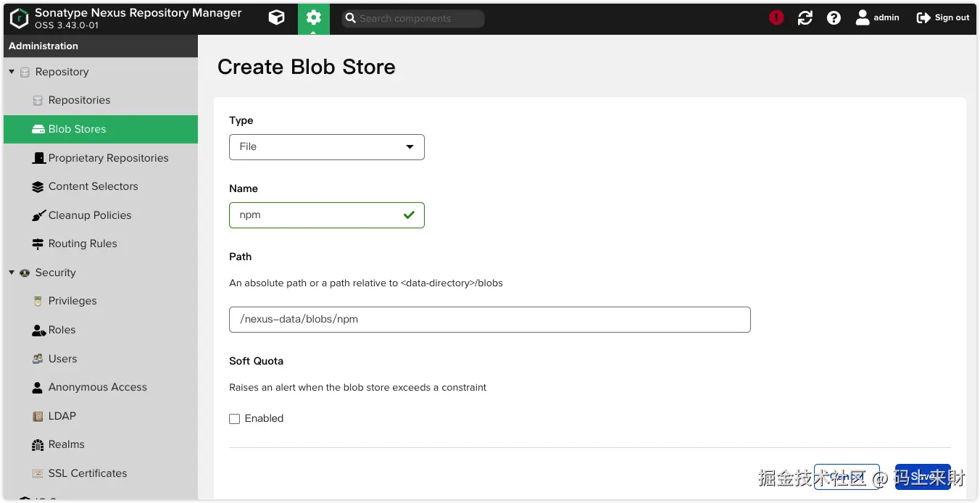Screen dimensions: 980x503
Task: Open the Realms settings item
Action: pyautogui.click(x=66, y=444)
